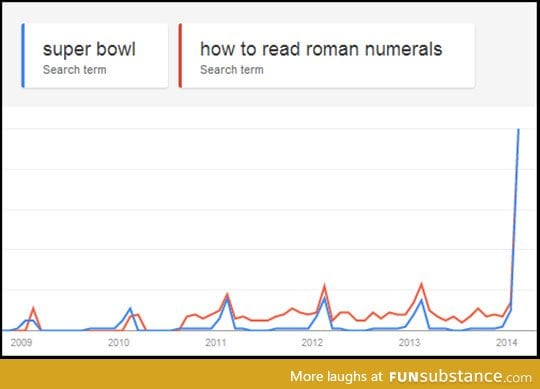Screen dimensions: 540x389
Task: Open the FUNsubstance.com link in footer
Action: [460, 376]
